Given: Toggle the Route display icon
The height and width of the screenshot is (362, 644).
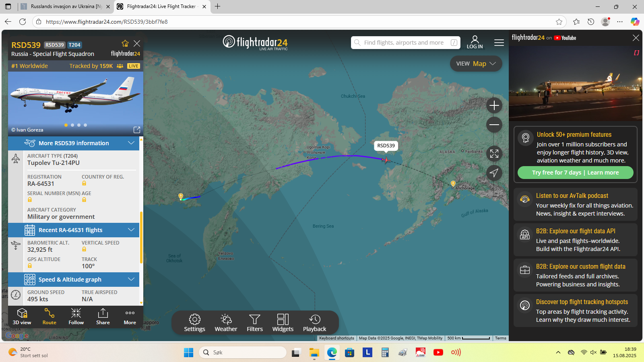Looking at the screenshot, I should point(49,317).
